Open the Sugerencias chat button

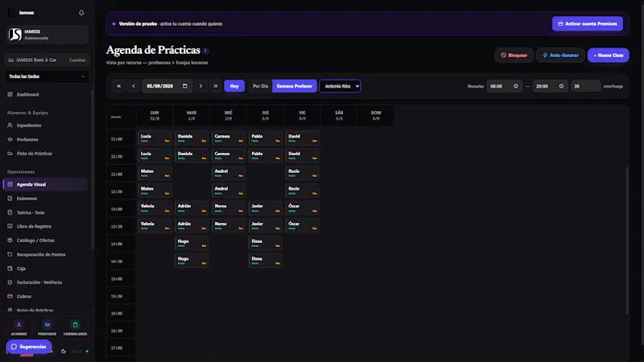coord(29,347)
